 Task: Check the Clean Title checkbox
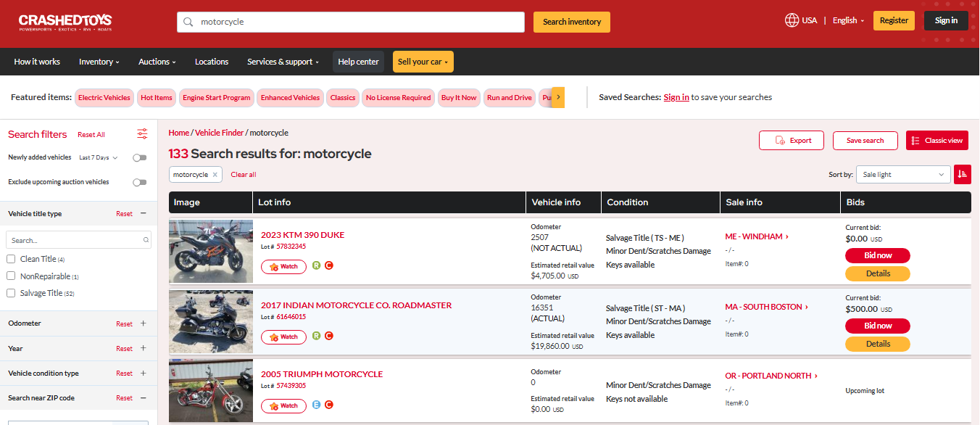pyautogui.click(x=11, y=259)
